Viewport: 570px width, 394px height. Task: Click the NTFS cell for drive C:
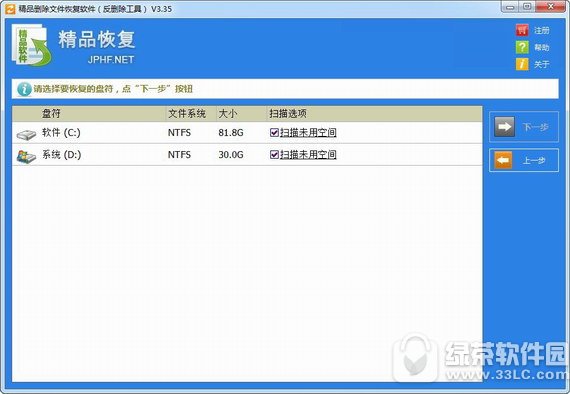tap(179, 133)
